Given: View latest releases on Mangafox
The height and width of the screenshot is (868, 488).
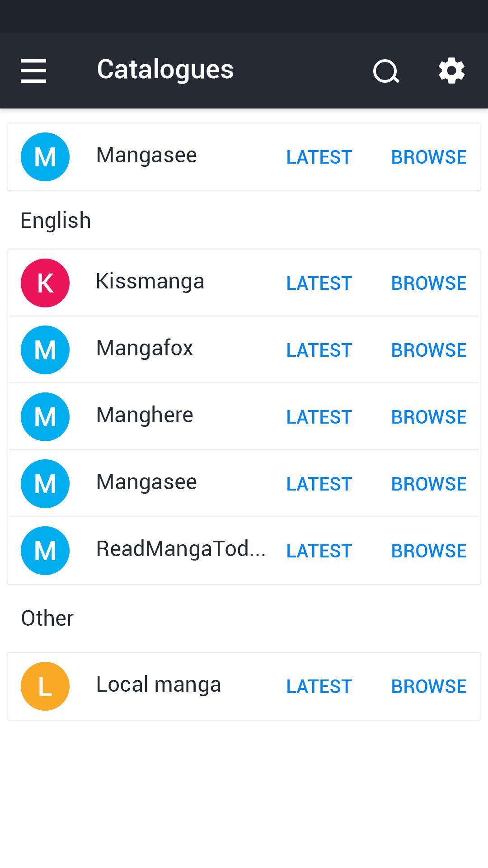Looking at the screenshot, I should tap(319, 350).
